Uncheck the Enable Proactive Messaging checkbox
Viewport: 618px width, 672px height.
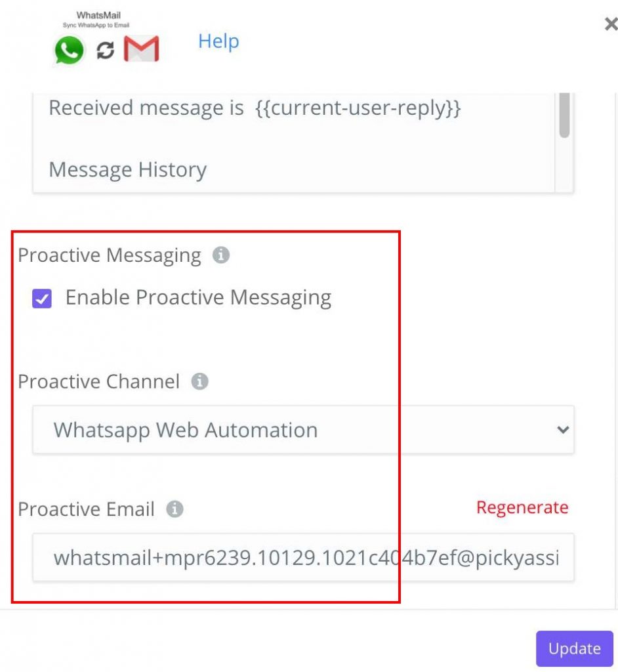point(42,299)
